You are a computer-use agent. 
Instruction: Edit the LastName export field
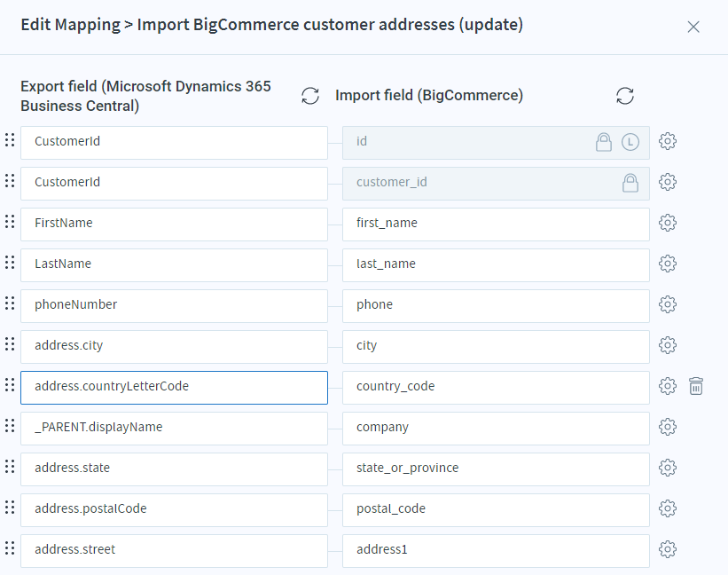174,265
